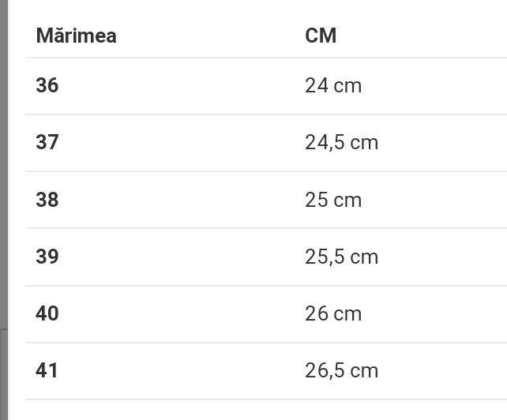This screenshot has width=507, height=420.
Task: Select size 38 in the table
Action: (47, 200)
